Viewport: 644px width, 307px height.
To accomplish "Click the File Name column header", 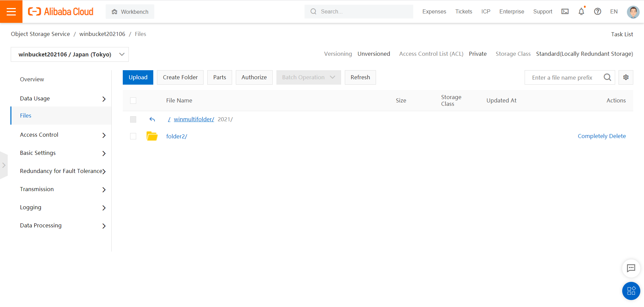I will click(179, 100).
